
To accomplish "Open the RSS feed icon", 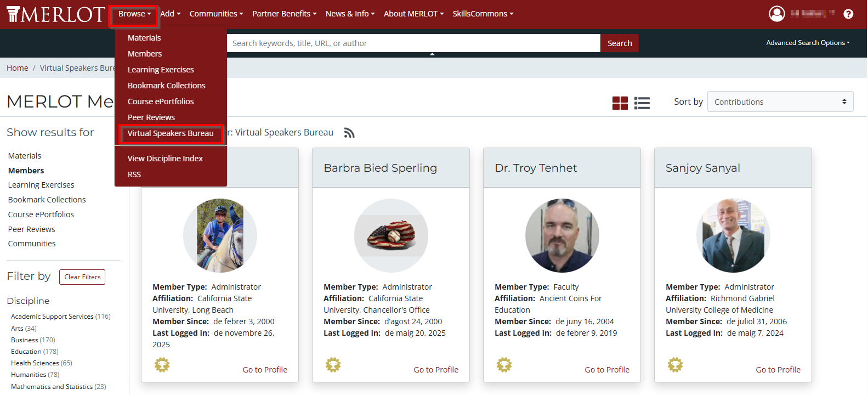I will point(349,133).
